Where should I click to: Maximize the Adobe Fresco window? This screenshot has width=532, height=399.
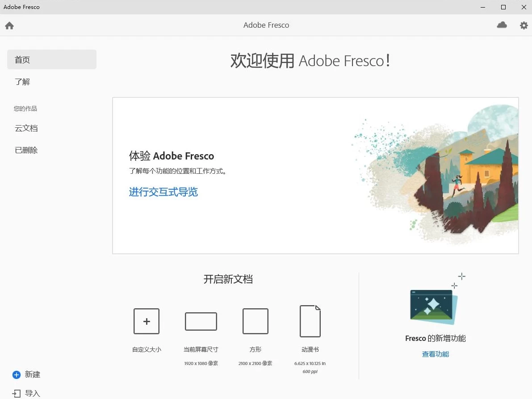click(503, 7)
